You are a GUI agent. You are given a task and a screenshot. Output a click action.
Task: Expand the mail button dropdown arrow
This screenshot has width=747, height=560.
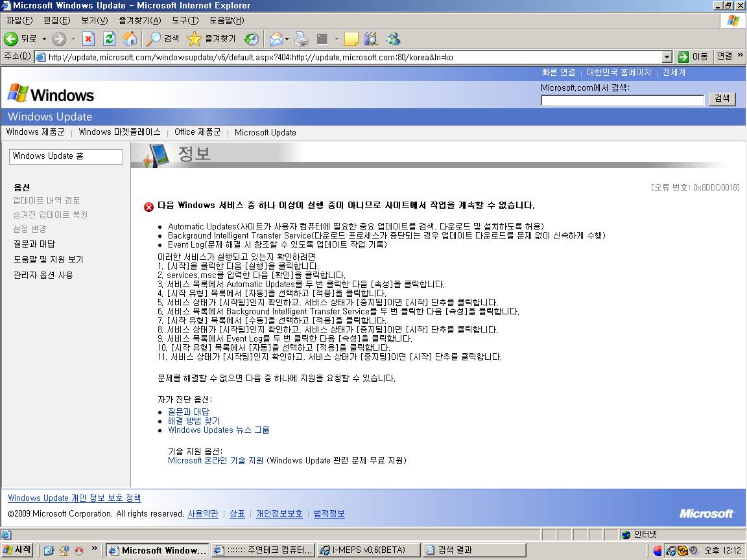coord(287,39)
